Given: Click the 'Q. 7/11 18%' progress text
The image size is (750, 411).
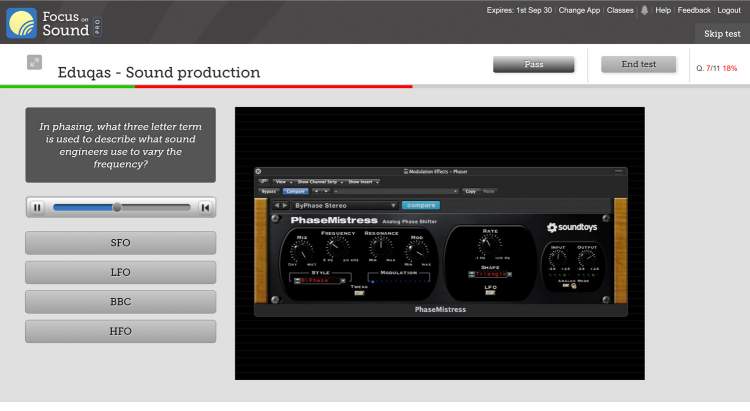Looking at the screenshot, I should pos(717,68).
